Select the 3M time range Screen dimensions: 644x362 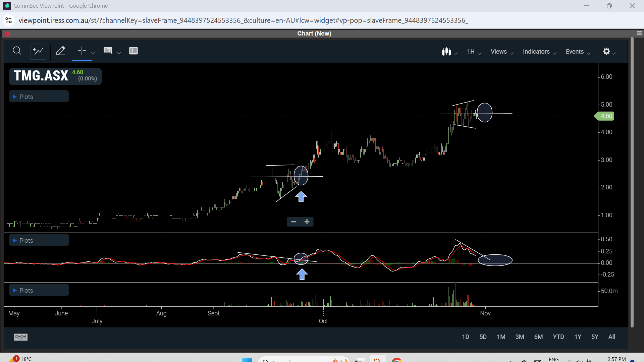[520, 337]
